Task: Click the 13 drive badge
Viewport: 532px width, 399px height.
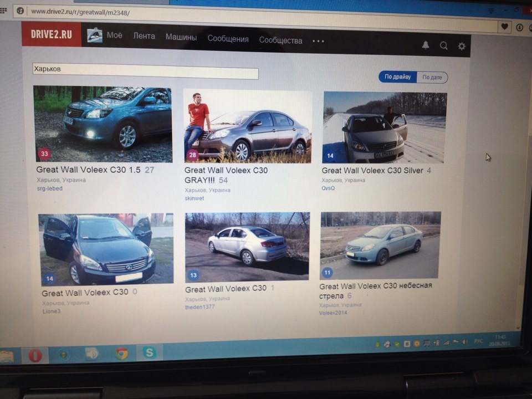Action: tap(193, 275)
